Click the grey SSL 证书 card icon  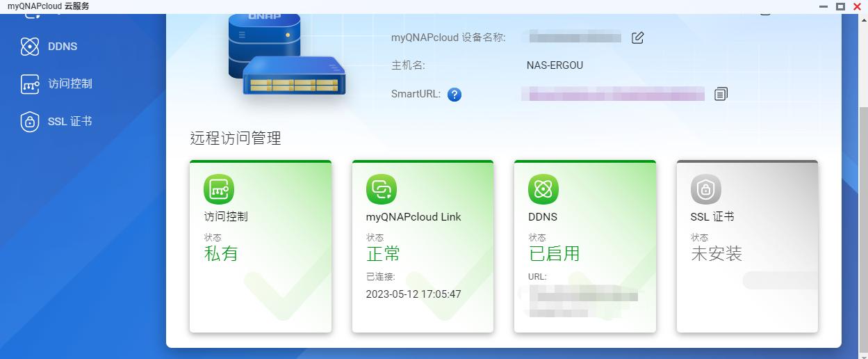(x=705, y=189)
